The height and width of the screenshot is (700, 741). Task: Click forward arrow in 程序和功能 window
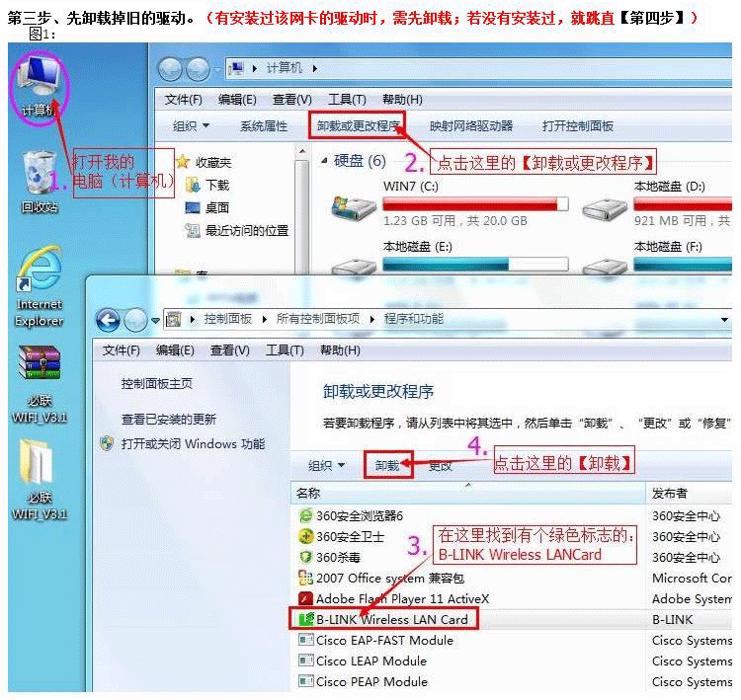click(135, 320)
